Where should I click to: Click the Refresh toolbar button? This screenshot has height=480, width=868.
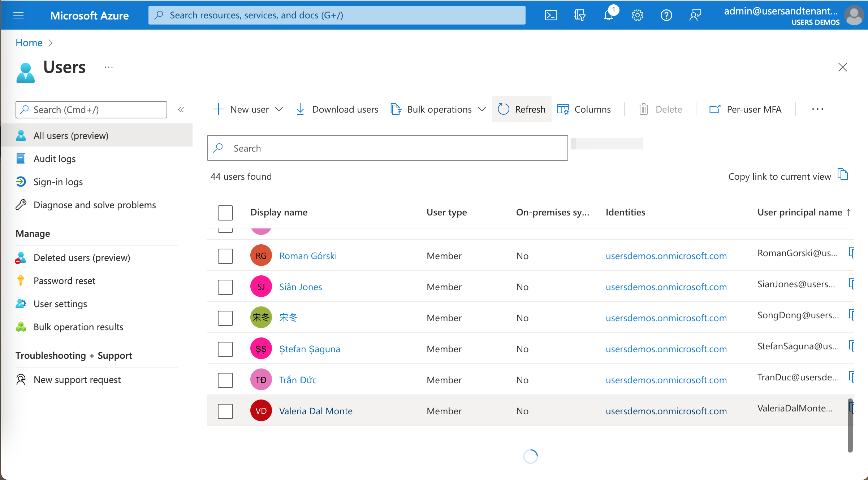click(x=522, y=109)
